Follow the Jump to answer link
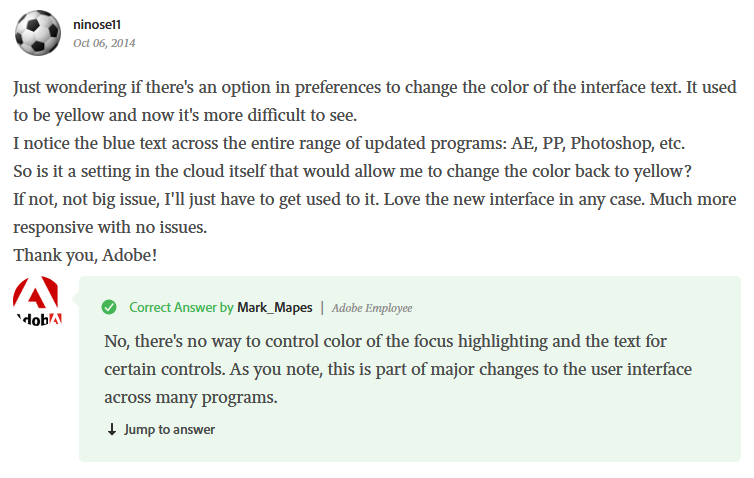 click(x=169, y=429)
